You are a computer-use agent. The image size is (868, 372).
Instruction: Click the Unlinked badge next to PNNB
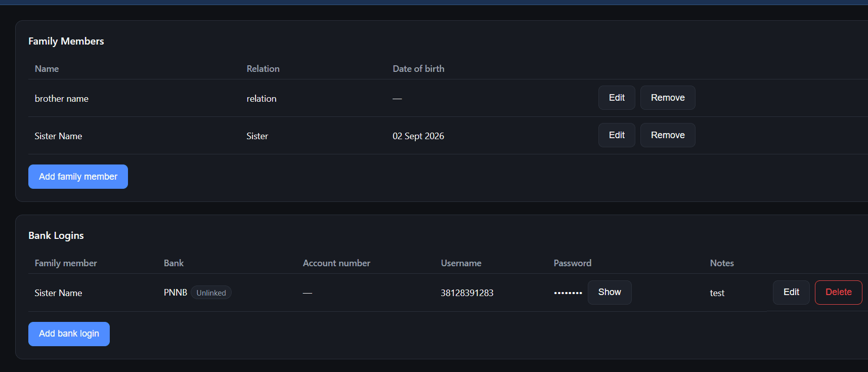211,293
